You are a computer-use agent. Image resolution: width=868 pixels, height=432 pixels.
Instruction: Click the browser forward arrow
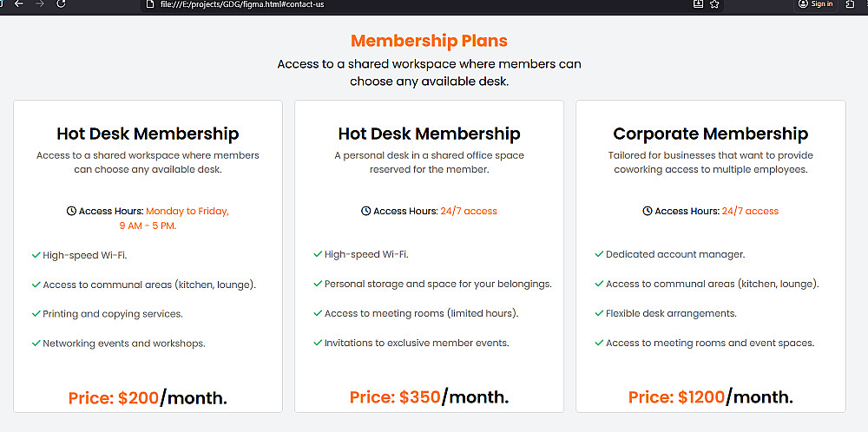pos(39,3)
